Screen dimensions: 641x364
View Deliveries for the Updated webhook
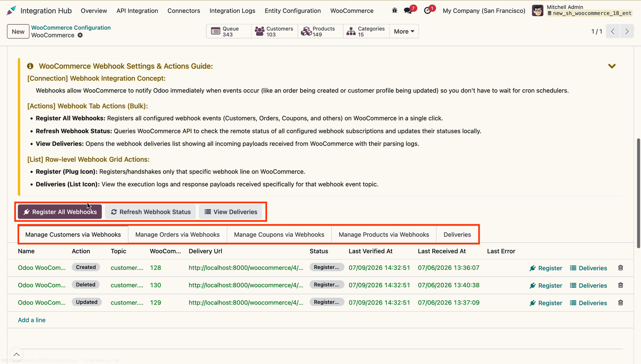coord(588,303)
